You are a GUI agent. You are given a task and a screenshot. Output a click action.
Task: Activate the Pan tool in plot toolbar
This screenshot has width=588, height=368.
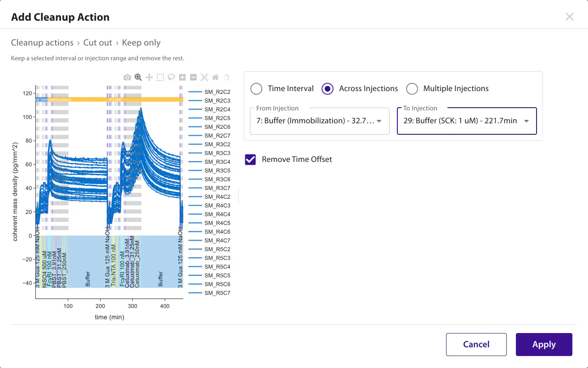pyautogui.click(x=149, y=77)
